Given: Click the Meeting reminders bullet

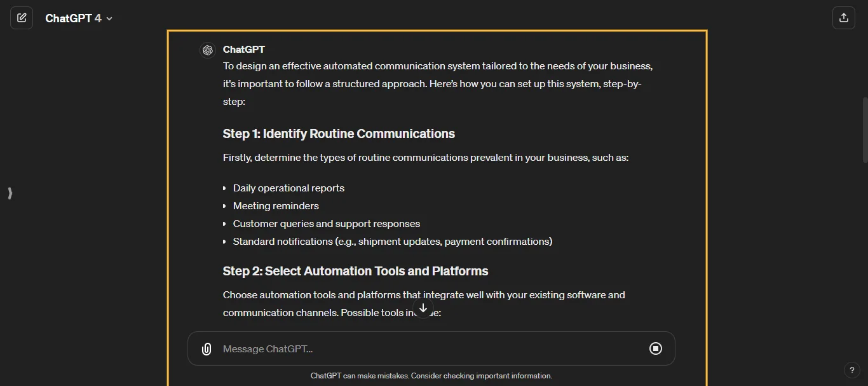Looking at the screenshot, I should coord(276,205).
